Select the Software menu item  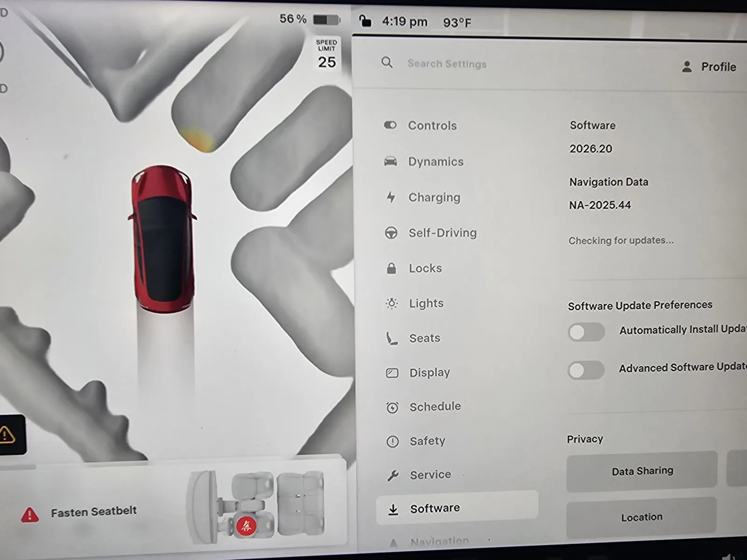[457, 508]
